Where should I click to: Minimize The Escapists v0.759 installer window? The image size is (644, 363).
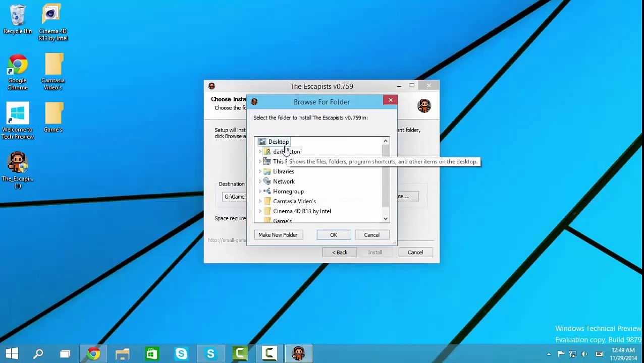pyautogui.click(x=399, y=86)
